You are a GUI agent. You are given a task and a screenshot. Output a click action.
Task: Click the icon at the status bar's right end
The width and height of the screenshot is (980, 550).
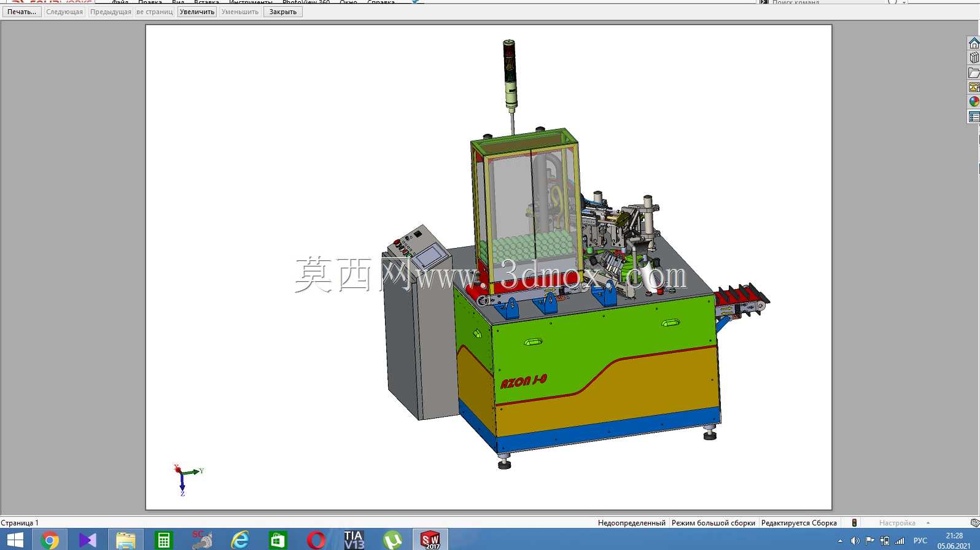[x=974, y=523]
